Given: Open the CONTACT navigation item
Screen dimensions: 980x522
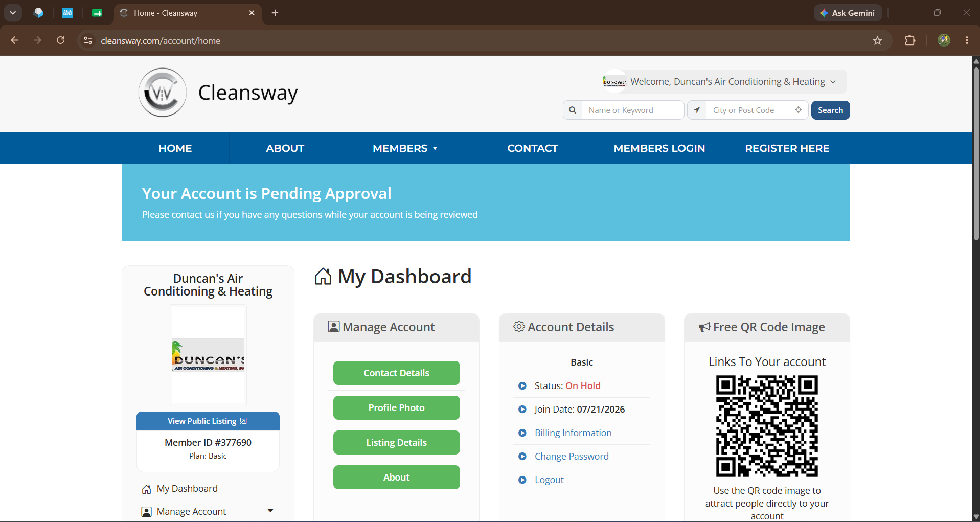Looking at the screenshot, I should [x=533, y=148].
